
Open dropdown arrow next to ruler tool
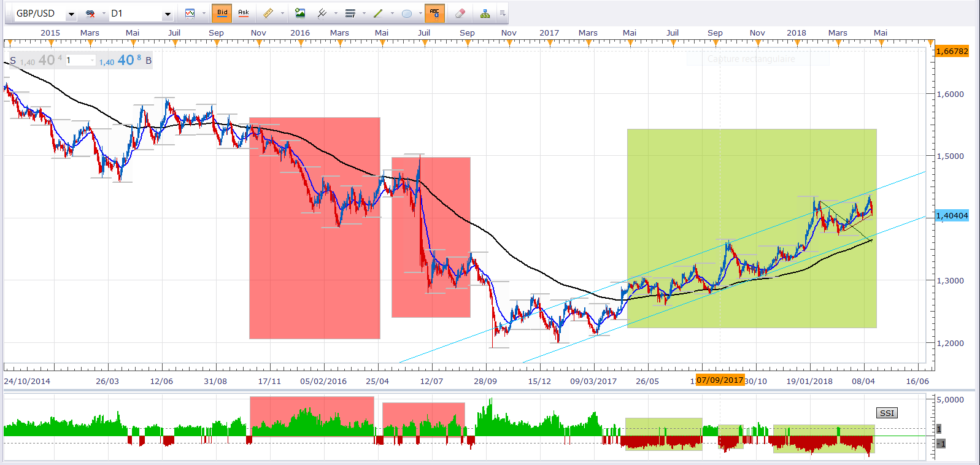[282, 13]
